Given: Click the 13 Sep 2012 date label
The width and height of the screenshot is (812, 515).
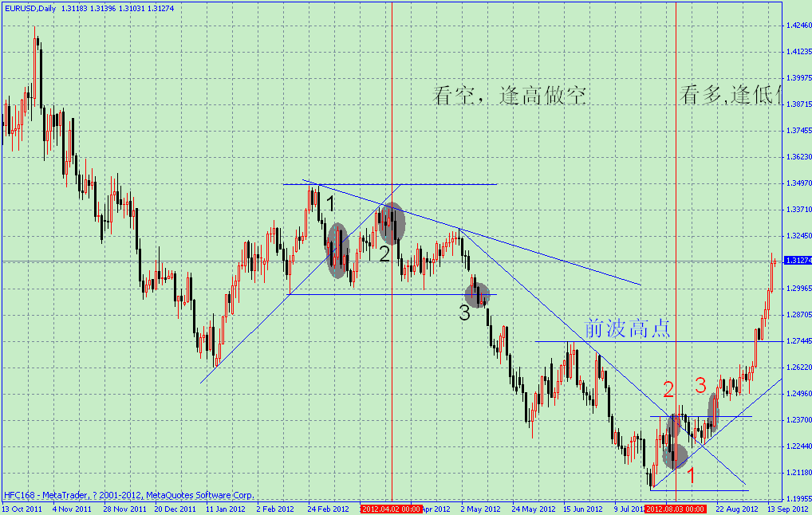Looking at the screenshot, I should coord(788,509).
